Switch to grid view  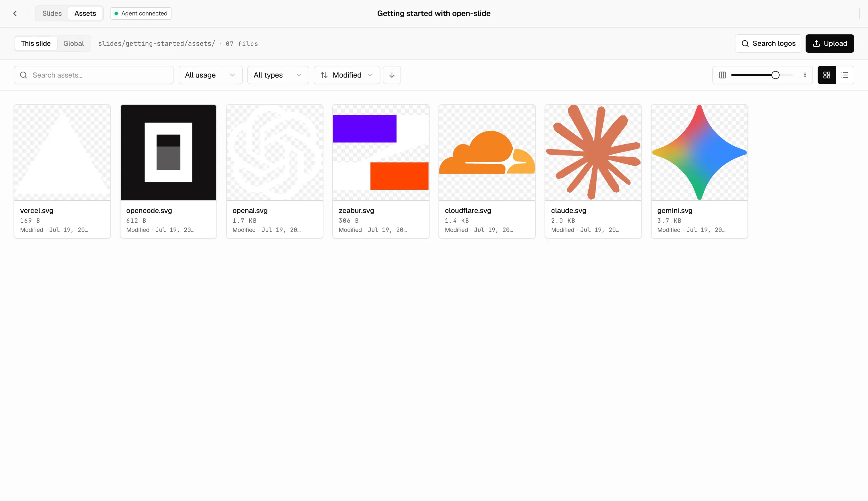tap(826, 75)
